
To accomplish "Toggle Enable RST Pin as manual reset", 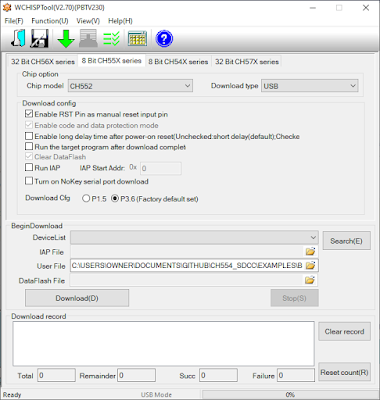I will click(x=29, y=114).
